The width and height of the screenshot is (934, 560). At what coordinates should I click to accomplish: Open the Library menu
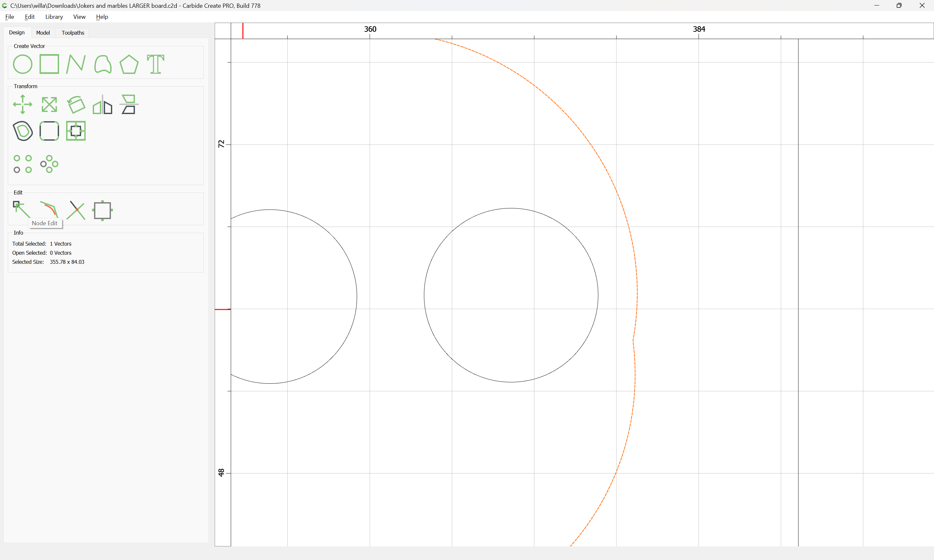coord(54,17)
